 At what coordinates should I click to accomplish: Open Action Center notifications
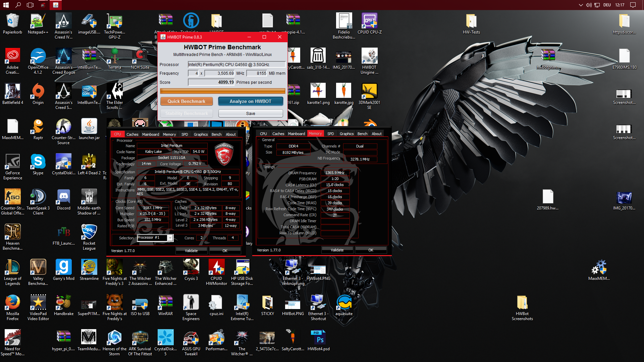pos(633,5)
